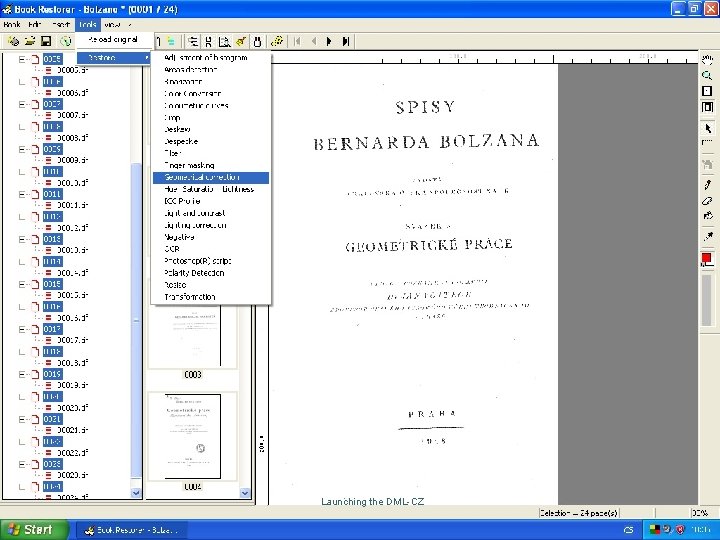Select Light and contrast menu entry

click(211, 213)
